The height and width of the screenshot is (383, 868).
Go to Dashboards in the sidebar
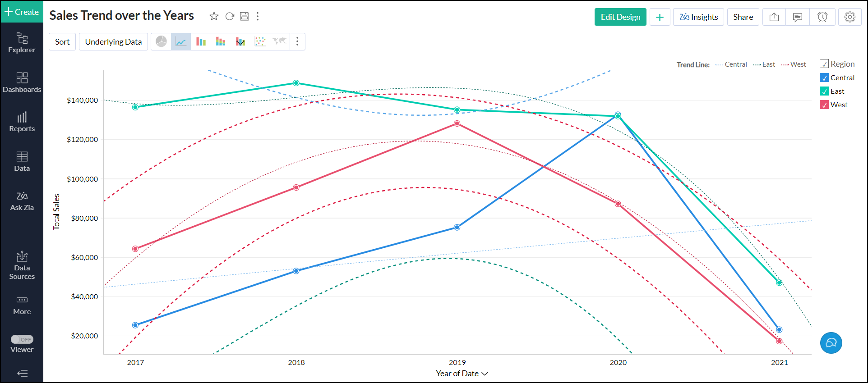point(22,82)
